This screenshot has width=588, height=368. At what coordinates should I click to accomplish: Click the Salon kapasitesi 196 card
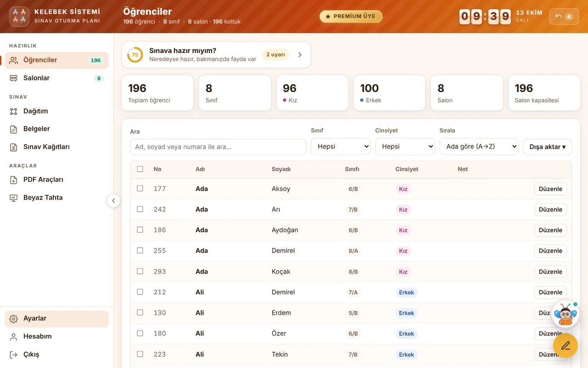(544, 93)
